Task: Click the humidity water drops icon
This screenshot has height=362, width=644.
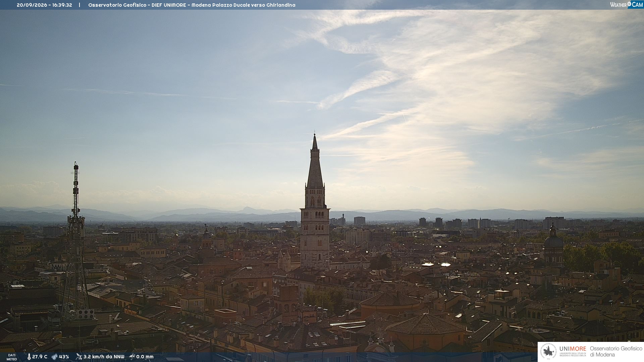Action: [54, 357]
